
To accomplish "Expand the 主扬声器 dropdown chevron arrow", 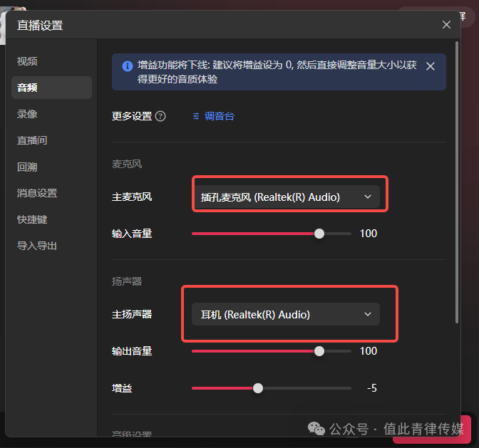I will click(368, 314).
